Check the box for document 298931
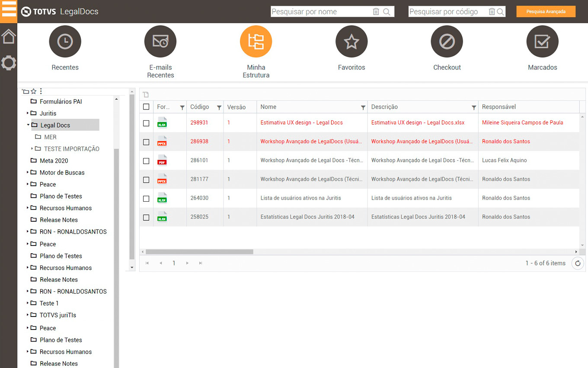Image resolution: width=588 pixels, height=368 pixels. click(146, 123)
